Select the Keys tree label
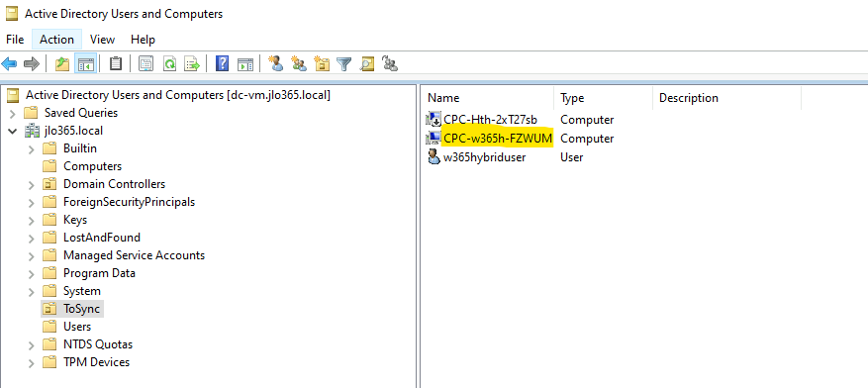 pyautogui.click(x=75, y=220)
